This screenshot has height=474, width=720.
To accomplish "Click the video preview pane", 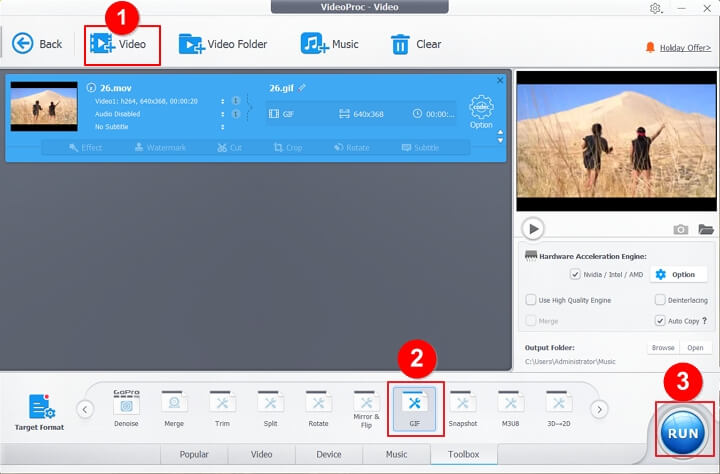I will 616,141.
